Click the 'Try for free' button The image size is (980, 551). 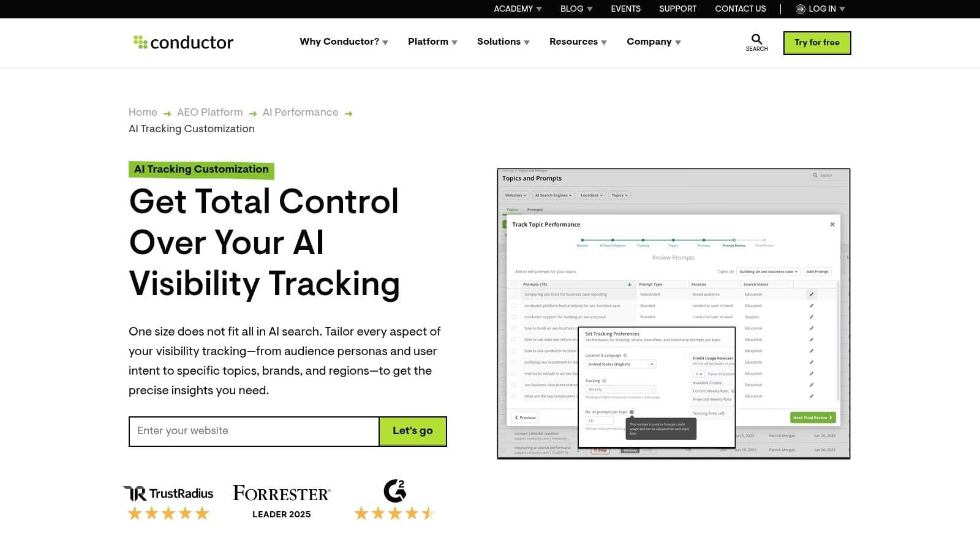(x=817, y=42)
